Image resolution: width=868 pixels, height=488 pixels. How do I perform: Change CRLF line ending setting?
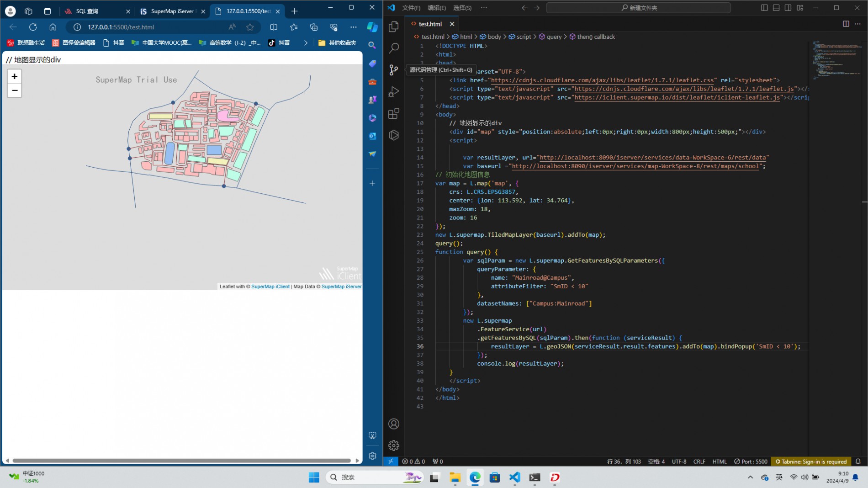699,461
